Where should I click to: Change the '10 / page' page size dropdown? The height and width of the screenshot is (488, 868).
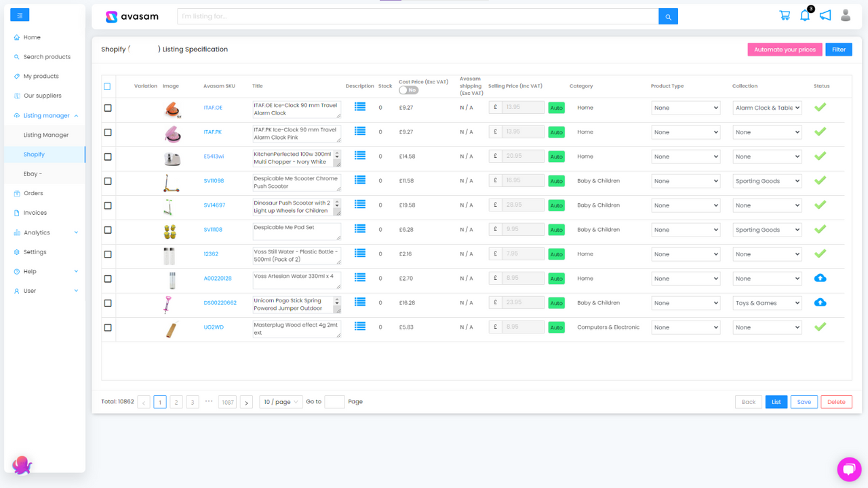280,401
